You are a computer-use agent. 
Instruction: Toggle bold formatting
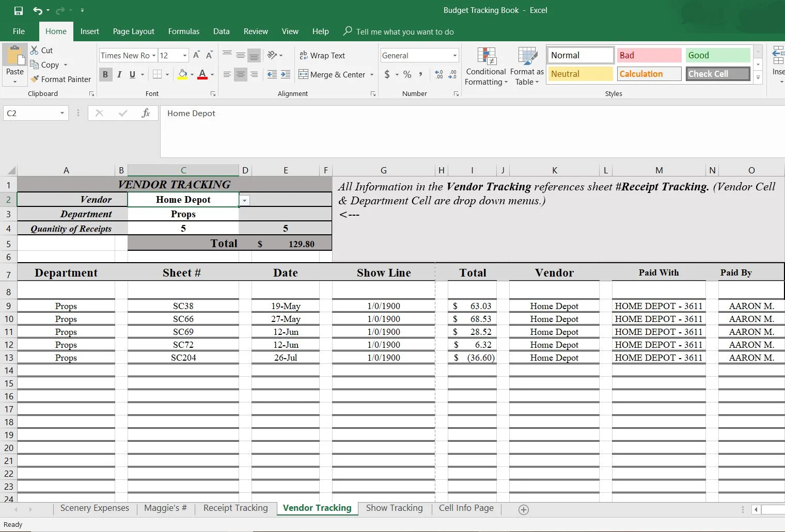[x=105, y=74]
